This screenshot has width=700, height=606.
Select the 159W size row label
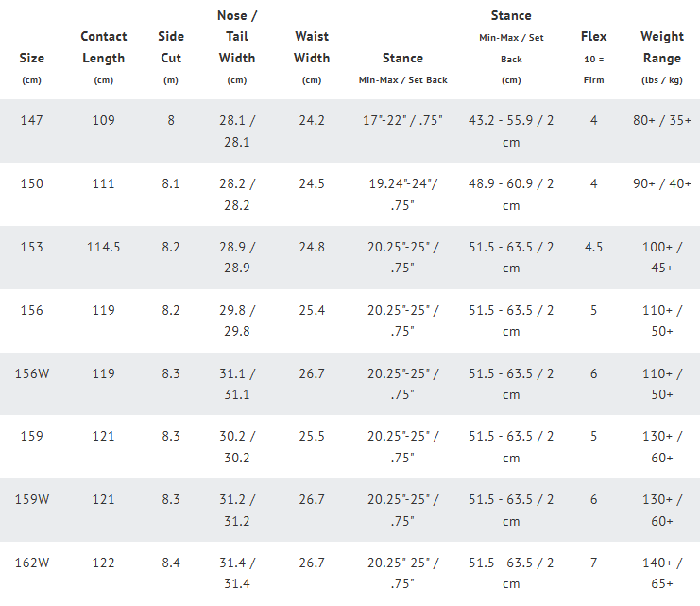32,499
